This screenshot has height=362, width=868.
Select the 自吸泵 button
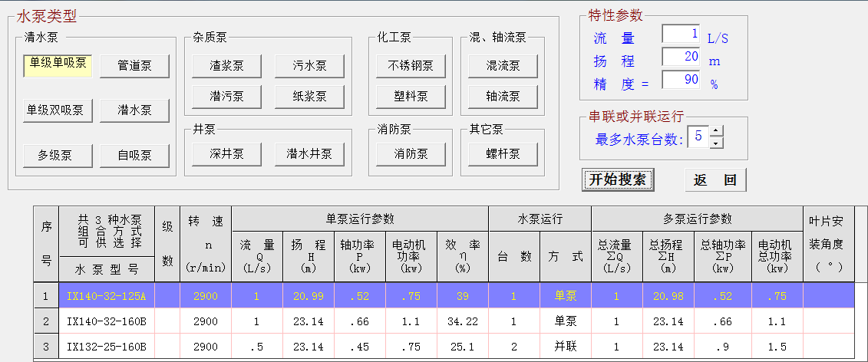pos(134,156)
